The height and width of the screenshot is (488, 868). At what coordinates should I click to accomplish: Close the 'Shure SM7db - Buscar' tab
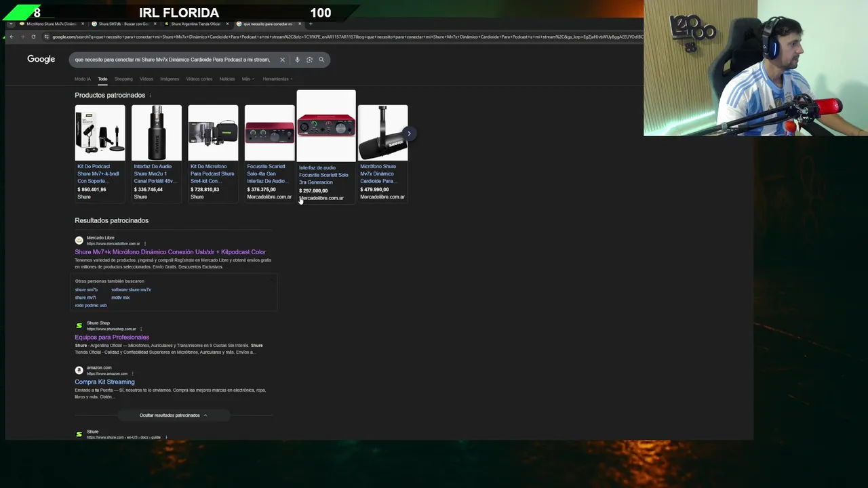coord(154,24)
